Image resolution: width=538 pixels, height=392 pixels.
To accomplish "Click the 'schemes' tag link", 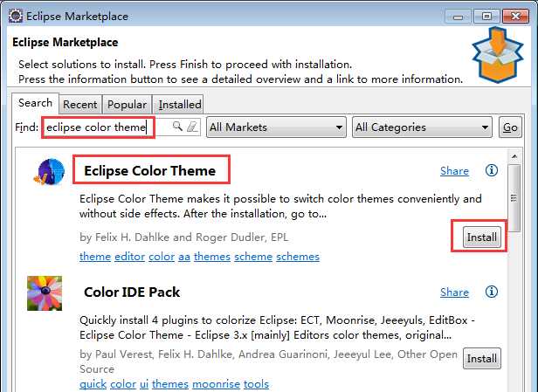I will (298, 257).
